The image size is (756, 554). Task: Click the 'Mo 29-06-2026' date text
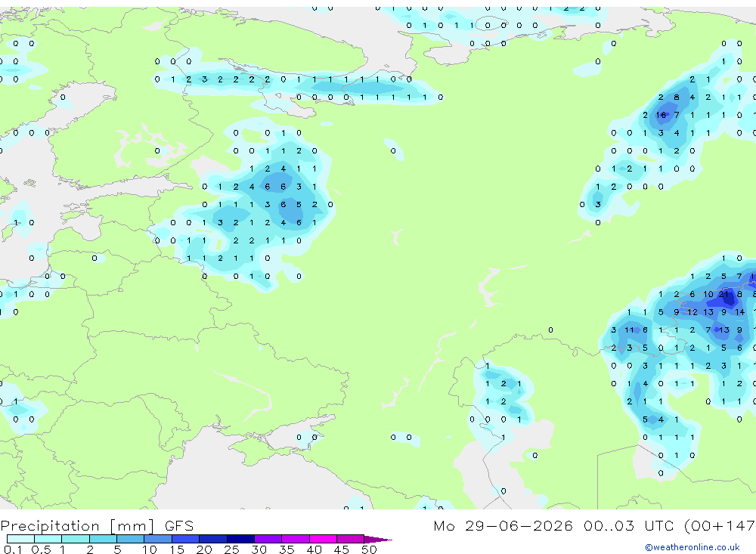(503, 525)
